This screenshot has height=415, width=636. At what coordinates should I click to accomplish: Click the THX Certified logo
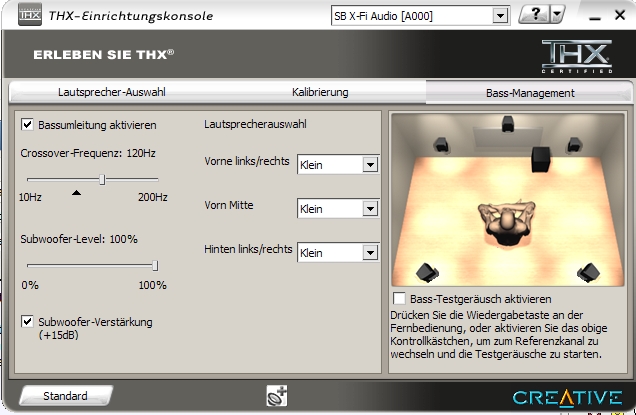click(577, 56)
